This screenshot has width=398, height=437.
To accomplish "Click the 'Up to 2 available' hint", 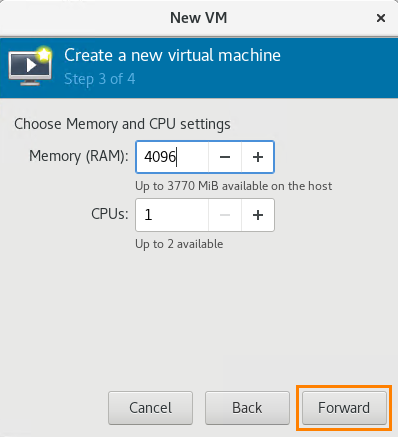I will pos(179,244).
